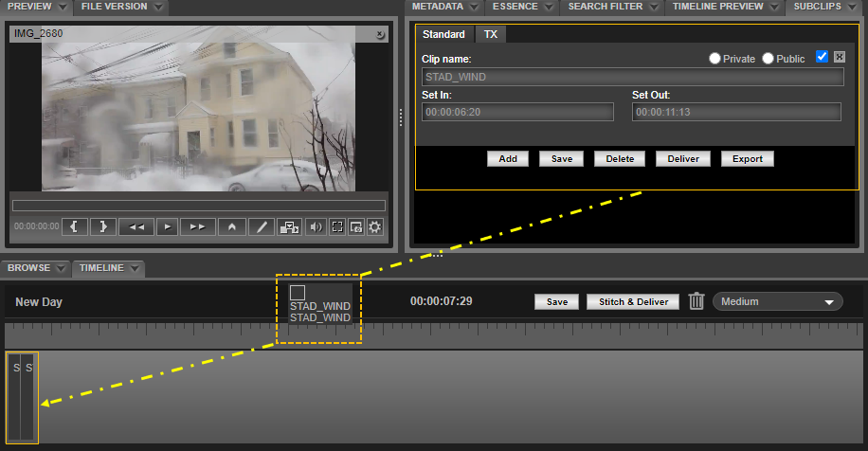The height and width of the screenshot is (451, 868).
Task: Click the mark-out bracket button
Action: (x=103, y=226)
